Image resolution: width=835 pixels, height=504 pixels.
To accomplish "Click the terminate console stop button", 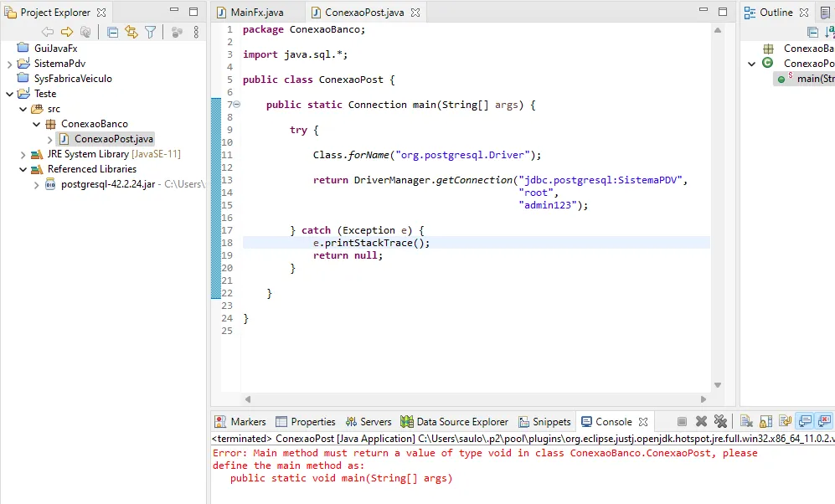I will coord(682,421).
